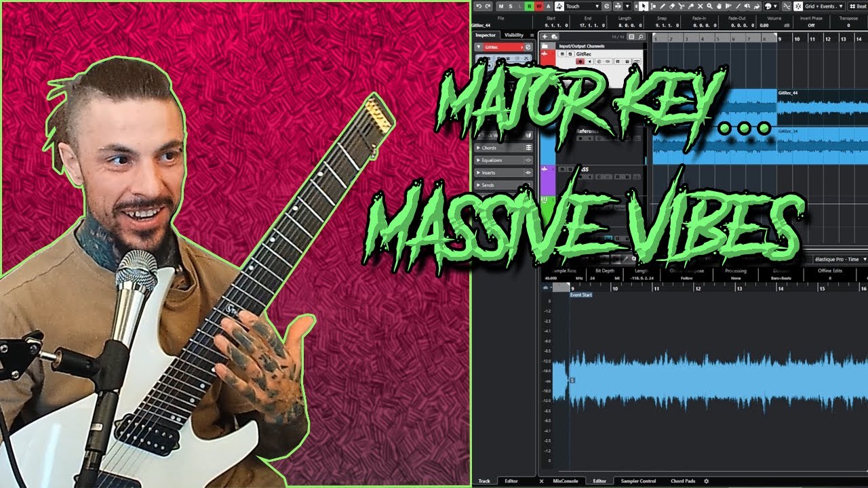868x488 pixels.
Task: Toggle the A automation suspend button
Action: point(549,6)
